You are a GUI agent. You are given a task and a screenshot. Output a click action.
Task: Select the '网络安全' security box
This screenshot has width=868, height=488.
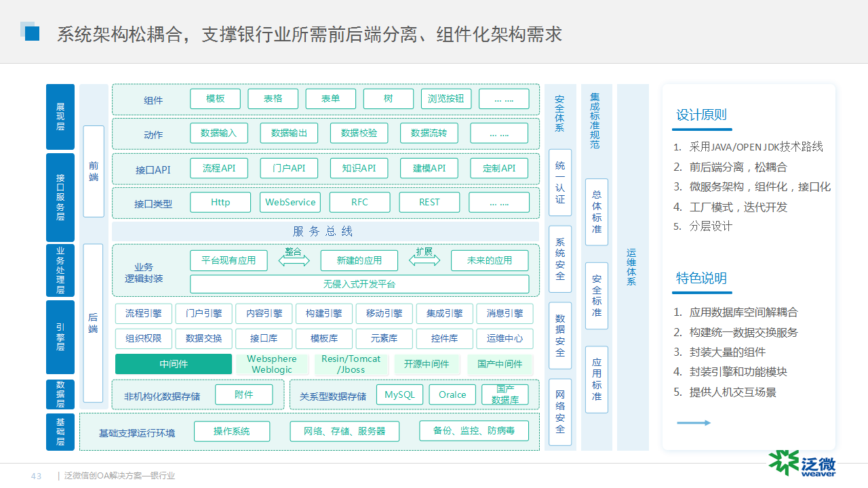click(560, 412)
